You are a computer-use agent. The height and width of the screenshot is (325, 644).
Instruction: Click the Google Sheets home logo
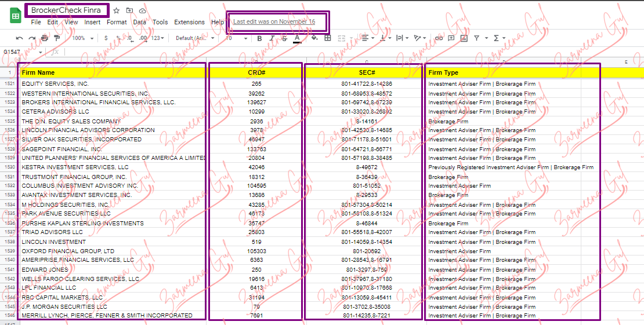[x=15, y=16]
